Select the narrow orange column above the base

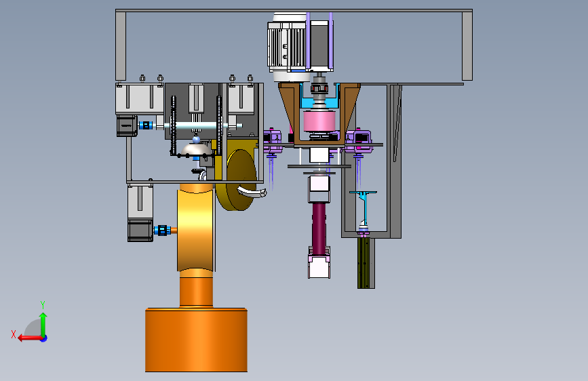pos(196,292)
